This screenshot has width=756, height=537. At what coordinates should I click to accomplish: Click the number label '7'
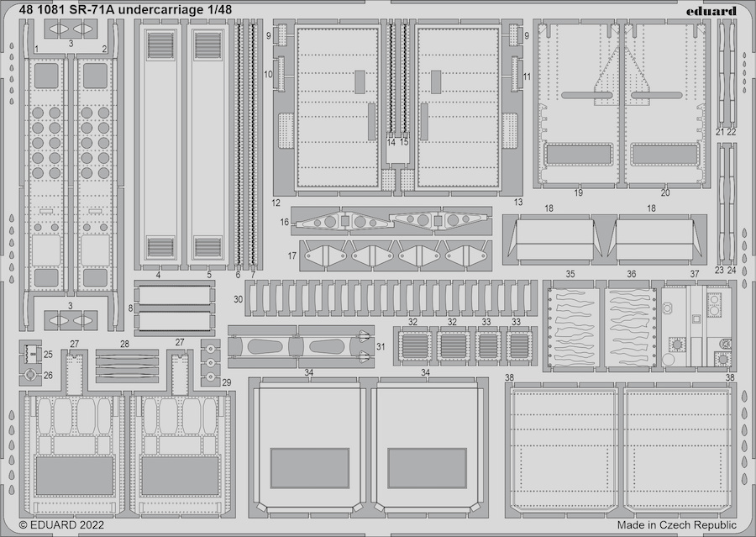253,275
